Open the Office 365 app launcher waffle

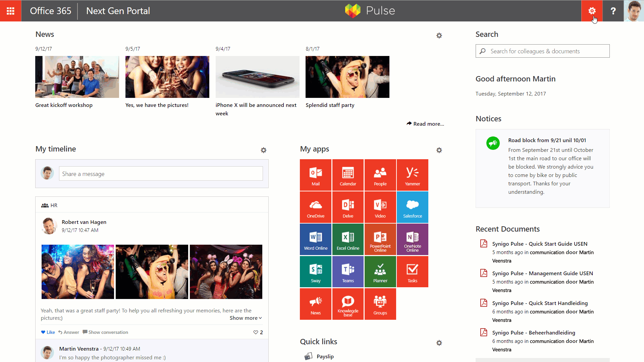[11, 11]
